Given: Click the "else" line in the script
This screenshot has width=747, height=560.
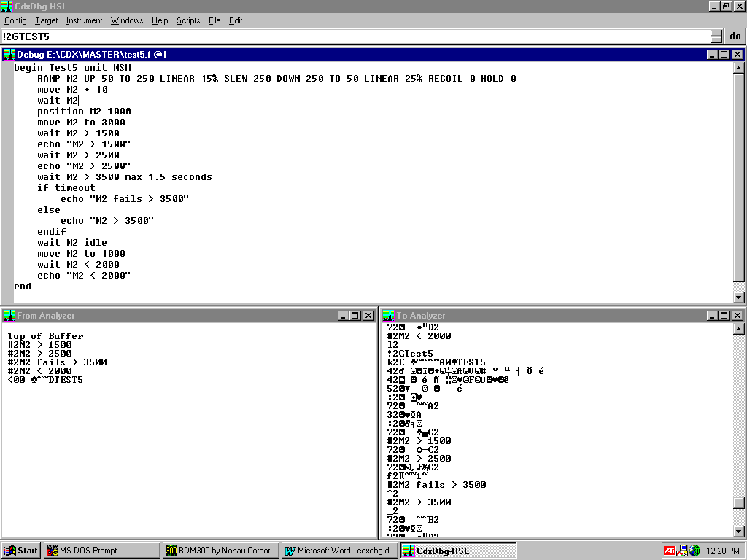Looking at the screenshot, I should (49, 210).
